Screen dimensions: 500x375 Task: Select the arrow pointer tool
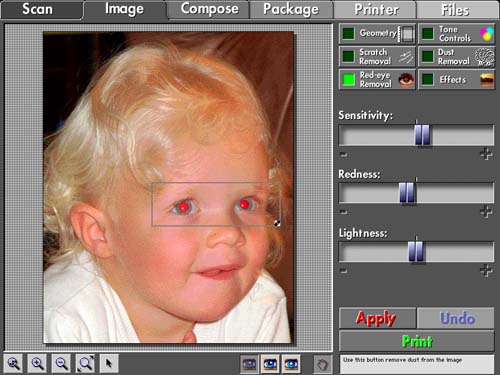109,363
